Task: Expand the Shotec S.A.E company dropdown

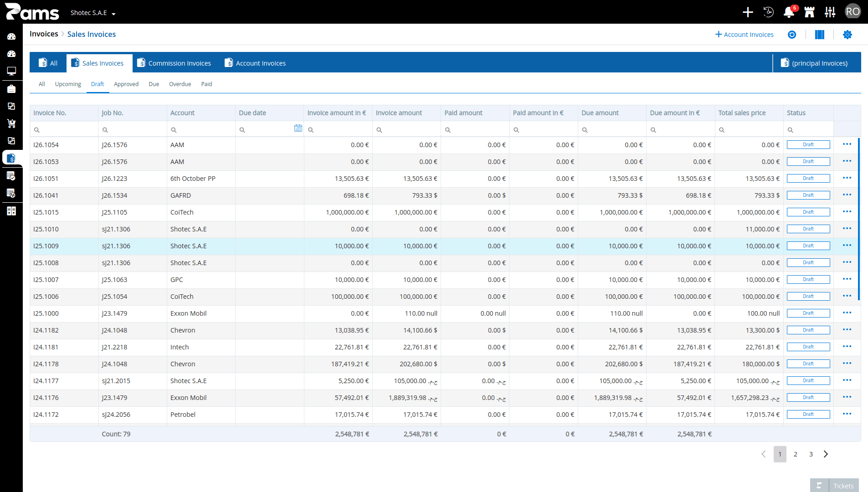Action: click(x=93, y=13)
